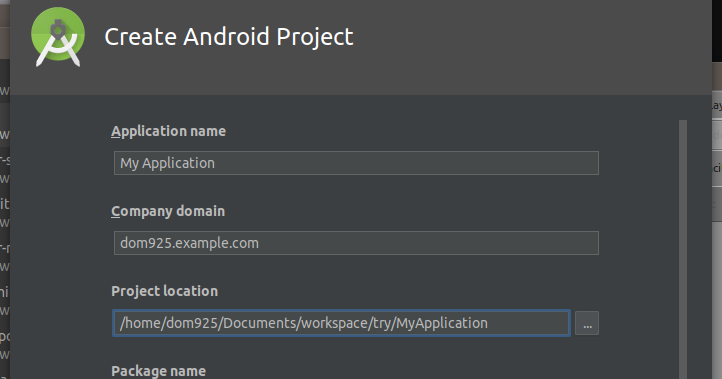Focus the Application name input field
722x379 pixels.
356,163
